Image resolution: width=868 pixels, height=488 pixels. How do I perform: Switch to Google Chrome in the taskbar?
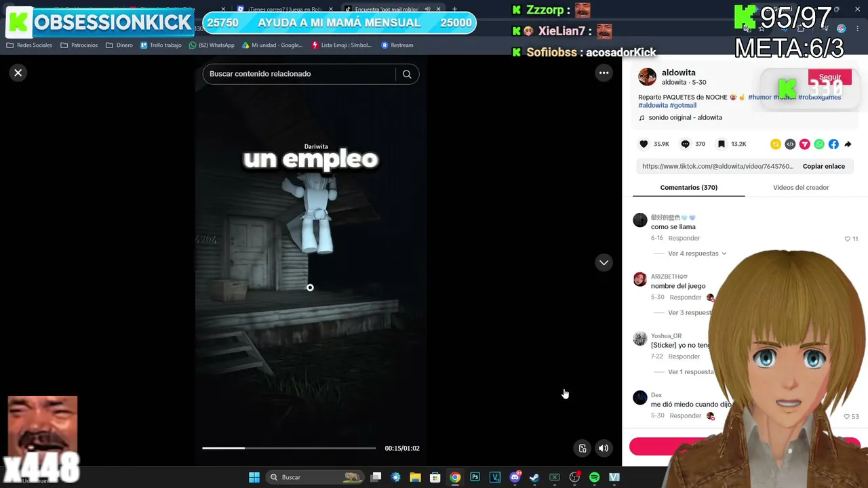(x=455, y=477)
